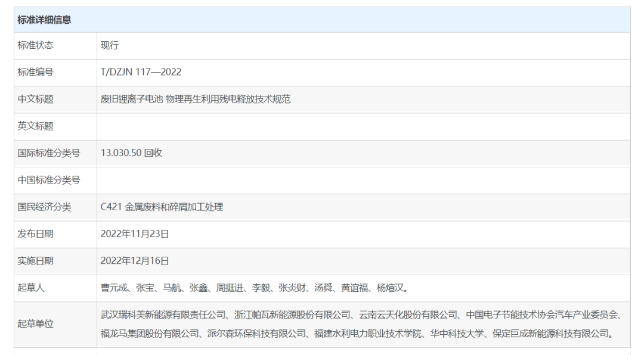Select the 中国标准分类号 label
This screenshot has height=355, width=644.
pyautogui.click(x=48, y=180)
